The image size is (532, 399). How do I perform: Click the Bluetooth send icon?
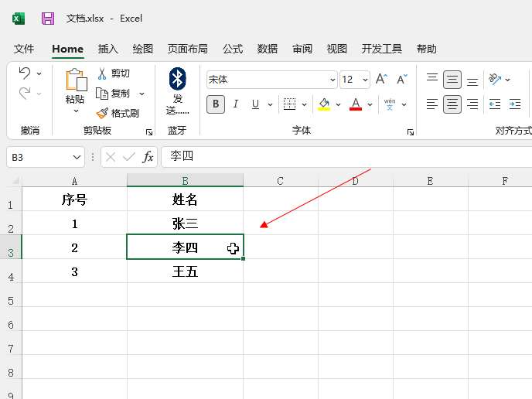[178, 78]
